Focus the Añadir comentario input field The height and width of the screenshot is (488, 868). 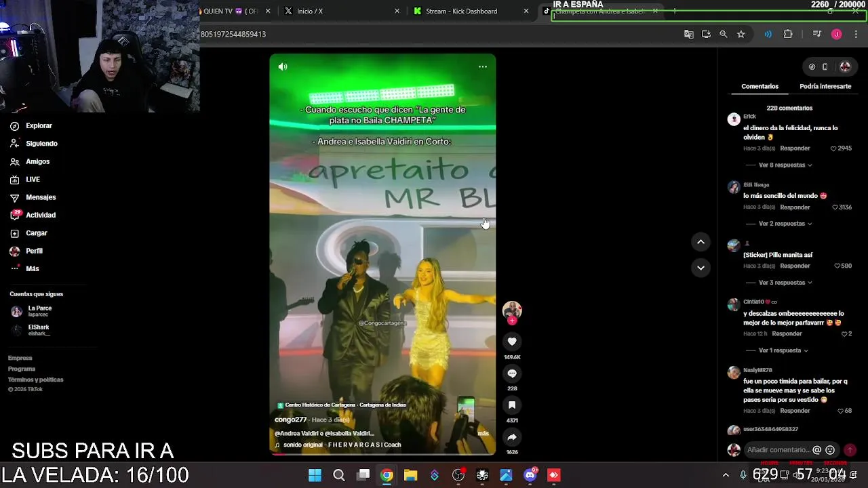click(778, 450)
